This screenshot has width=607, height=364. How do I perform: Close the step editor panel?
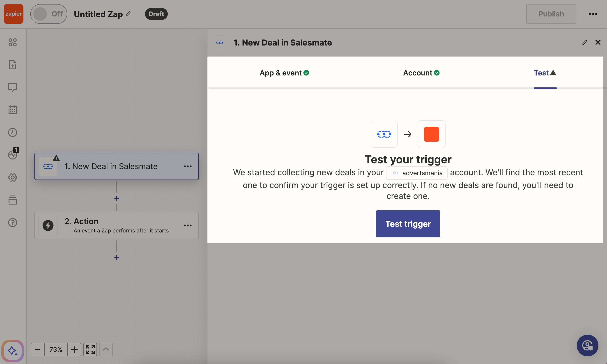point(598,42)
